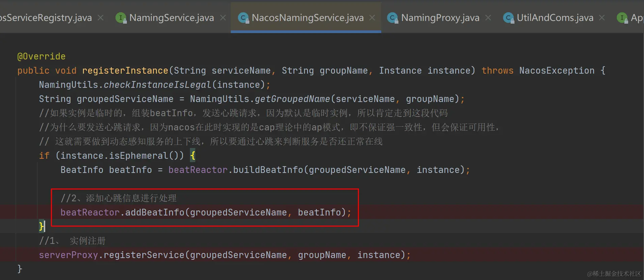Click the class icon on NacosNamingService.java tab
644x280 pixels.
coord(243,18)
